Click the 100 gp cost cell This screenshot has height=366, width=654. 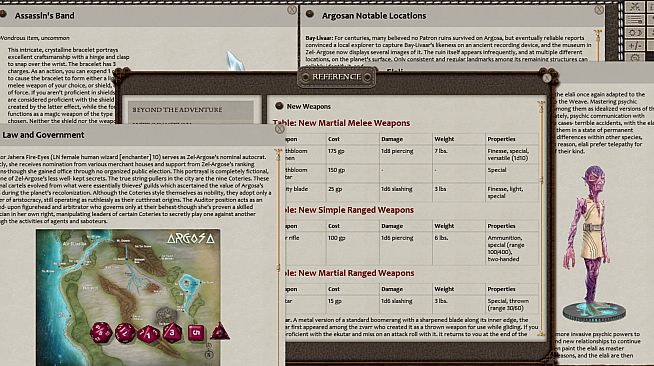[x=353, y=248]
